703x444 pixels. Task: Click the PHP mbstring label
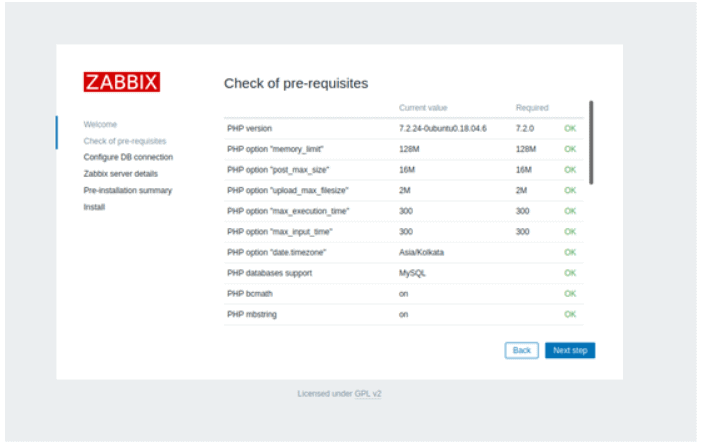coord(252,314)
